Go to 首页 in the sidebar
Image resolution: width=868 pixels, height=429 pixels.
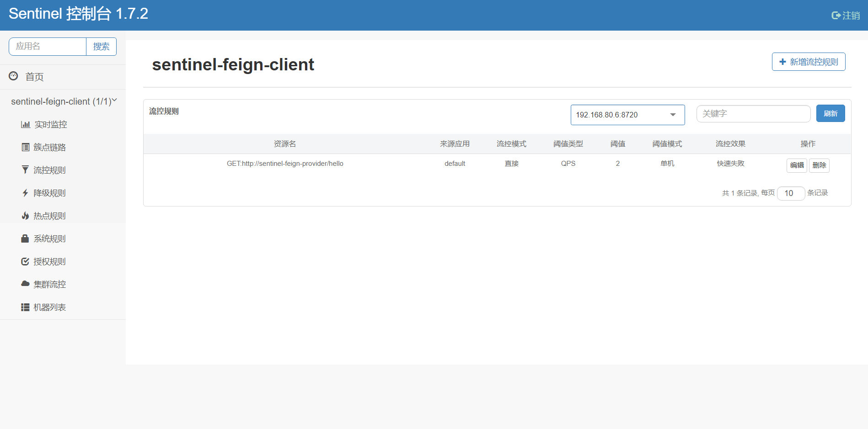(34, 77)
